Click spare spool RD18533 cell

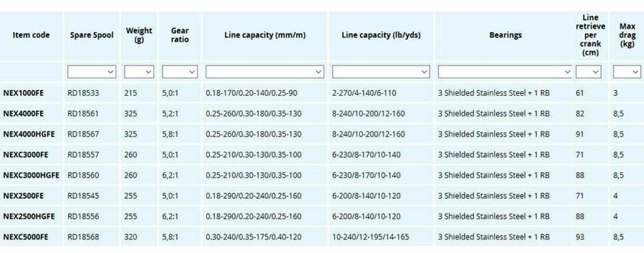(x=83, y=93)
